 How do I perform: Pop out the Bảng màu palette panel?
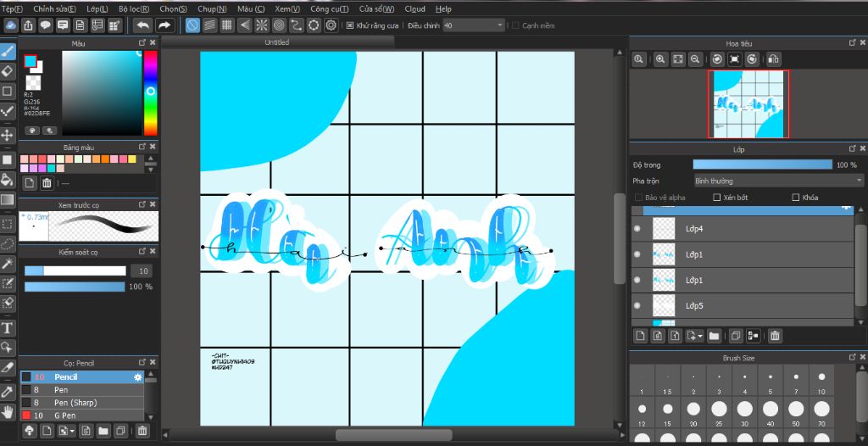tap(142, 147)
